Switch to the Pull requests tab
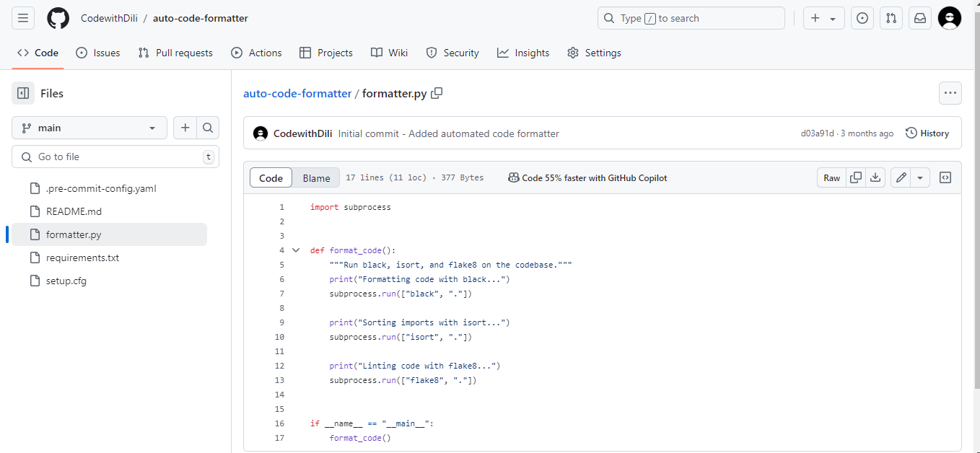Image resolution: width=980 pixels, height=453 pixels. point(175,53)
